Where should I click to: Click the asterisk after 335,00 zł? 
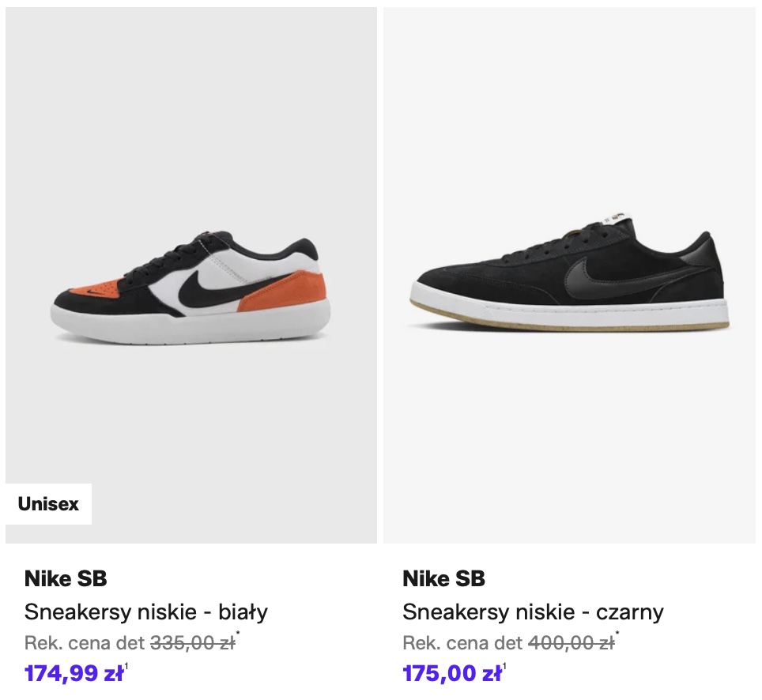(239, 634)
